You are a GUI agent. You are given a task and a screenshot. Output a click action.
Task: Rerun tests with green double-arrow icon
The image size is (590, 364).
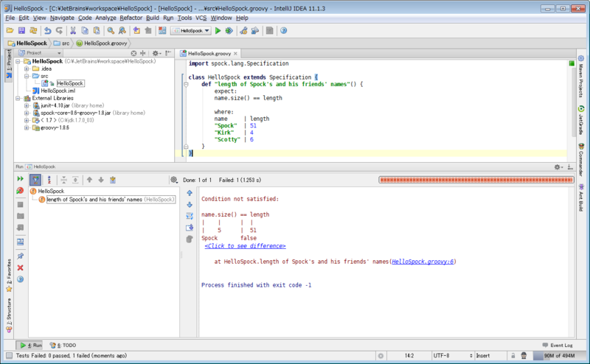(21, 179)
